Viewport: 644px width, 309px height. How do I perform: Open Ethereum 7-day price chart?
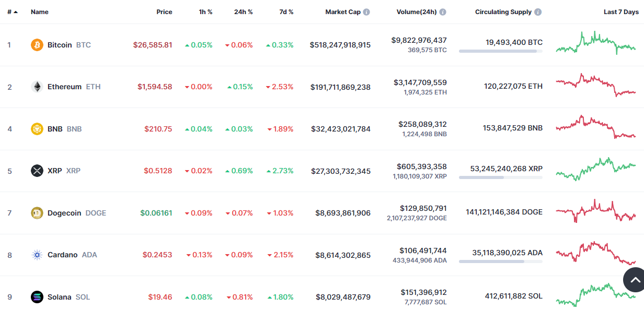[x=596, y=86]
